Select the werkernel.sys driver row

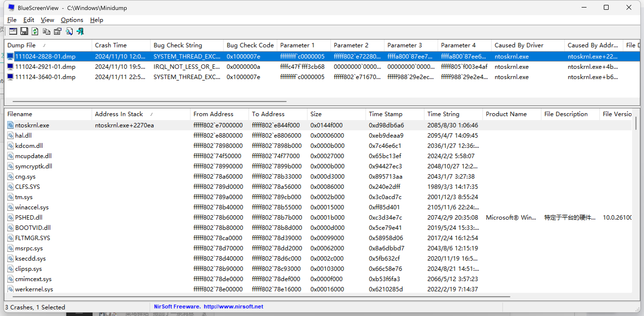click(318, 289)
